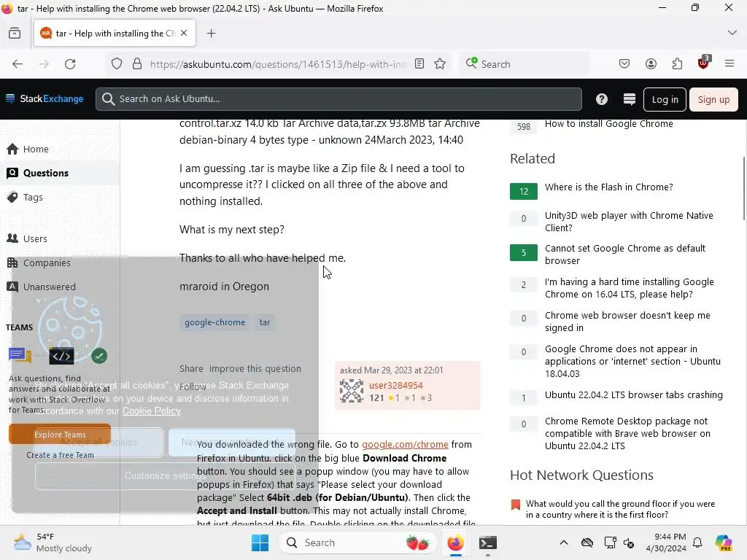The image size is (747, 560).
Task: Select the tar tag
Action: point(265,322)
